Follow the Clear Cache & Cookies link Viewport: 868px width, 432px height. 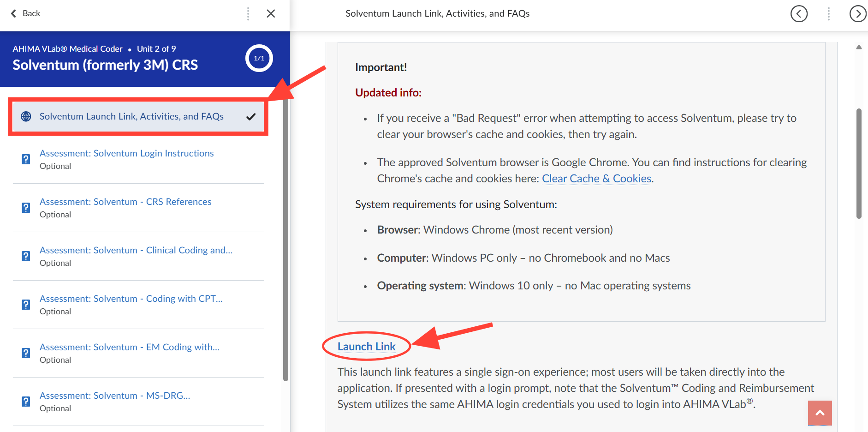(596, 179)
